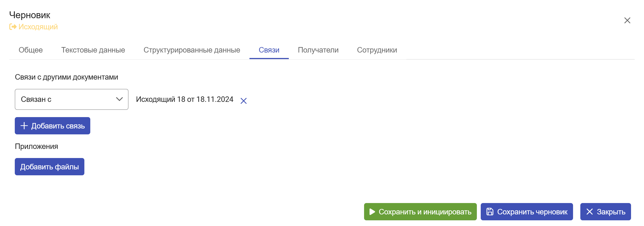Close the draft dialog with top-right X
The image size is (644, 226).
click(627, 20)
